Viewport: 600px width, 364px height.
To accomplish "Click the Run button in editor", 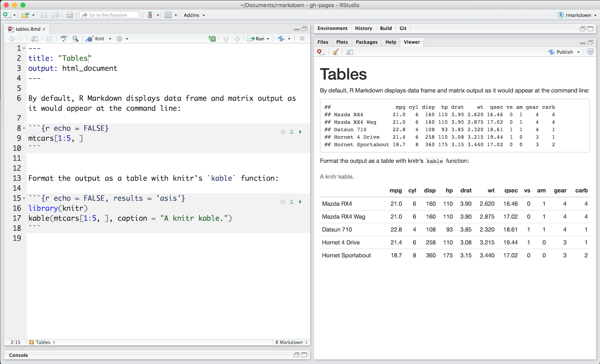I will pyautogui.click(x=256, y=39).
